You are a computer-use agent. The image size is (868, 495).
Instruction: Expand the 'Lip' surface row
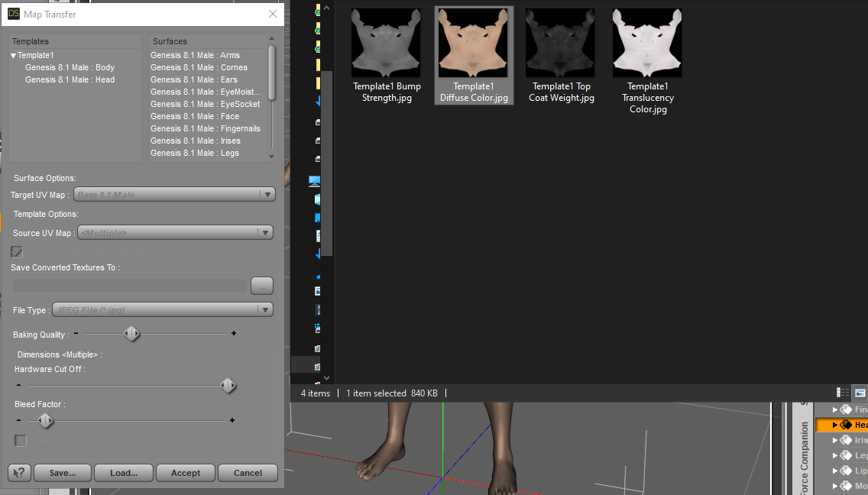(x=835, y=471)
